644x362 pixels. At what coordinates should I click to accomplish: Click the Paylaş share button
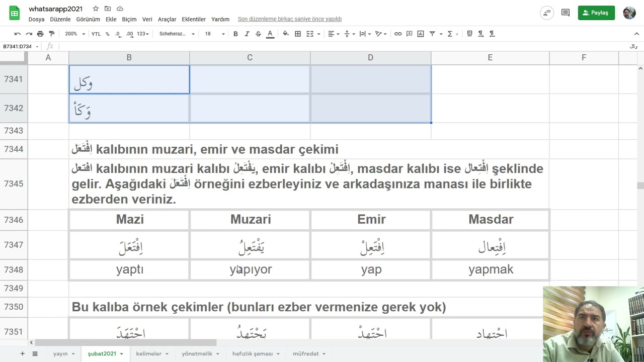(596, 13)
